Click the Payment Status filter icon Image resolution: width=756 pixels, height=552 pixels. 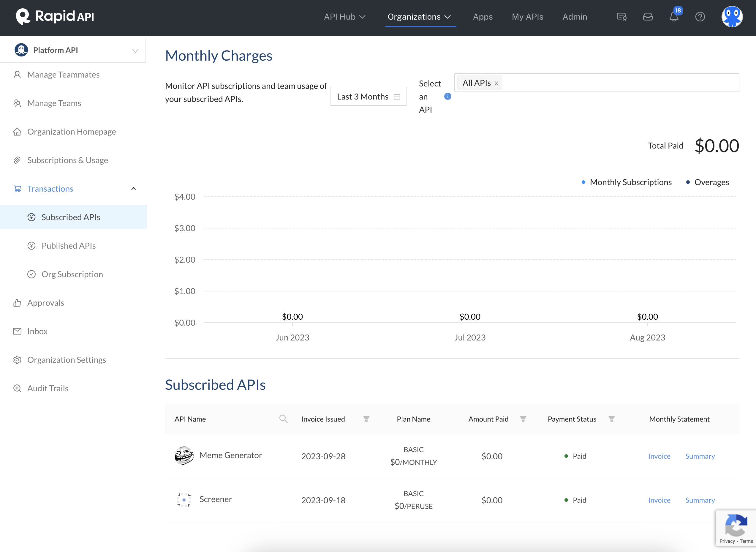[611, 419]
